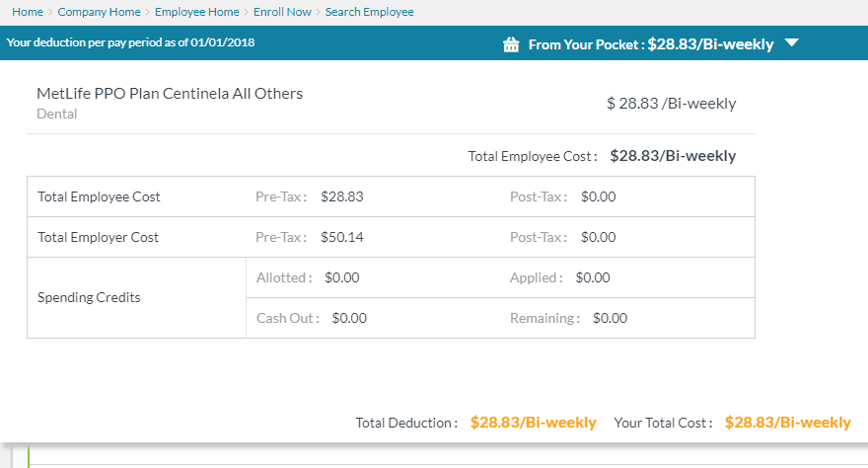Click the Allotted spending credits amount
This screenshot has width=868, height=468.
(341, 277)
